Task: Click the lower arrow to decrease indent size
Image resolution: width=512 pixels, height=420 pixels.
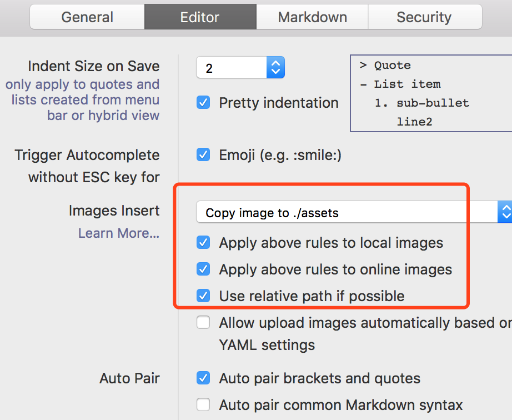Action: tap(275, 72)
